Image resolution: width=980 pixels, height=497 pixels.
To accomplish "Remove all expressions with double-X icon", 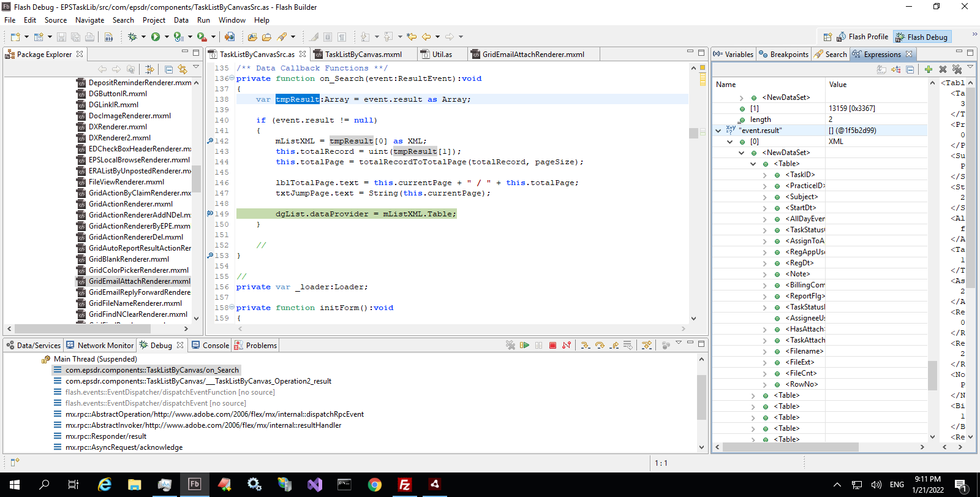I will pyautogui.click(x=957, y=69).
